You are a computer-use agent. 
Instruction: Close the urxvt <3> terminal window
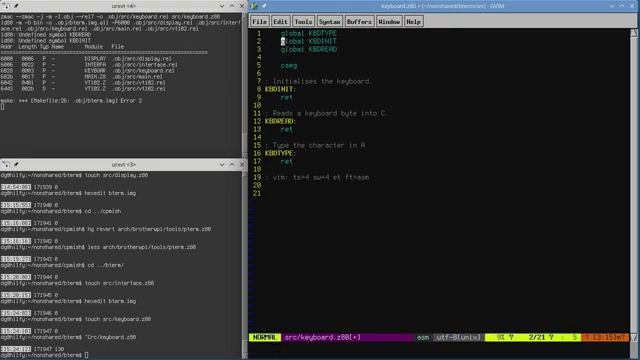point(242,164)
